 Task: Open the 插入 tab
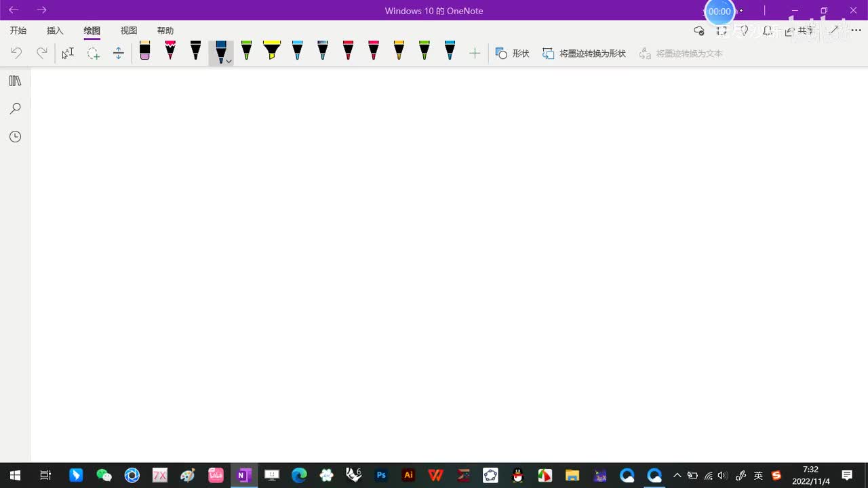tap(55, 30)
